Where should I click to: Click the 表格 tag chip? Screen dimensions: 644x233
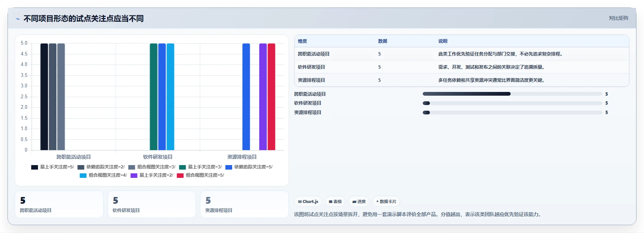point(335,201)
